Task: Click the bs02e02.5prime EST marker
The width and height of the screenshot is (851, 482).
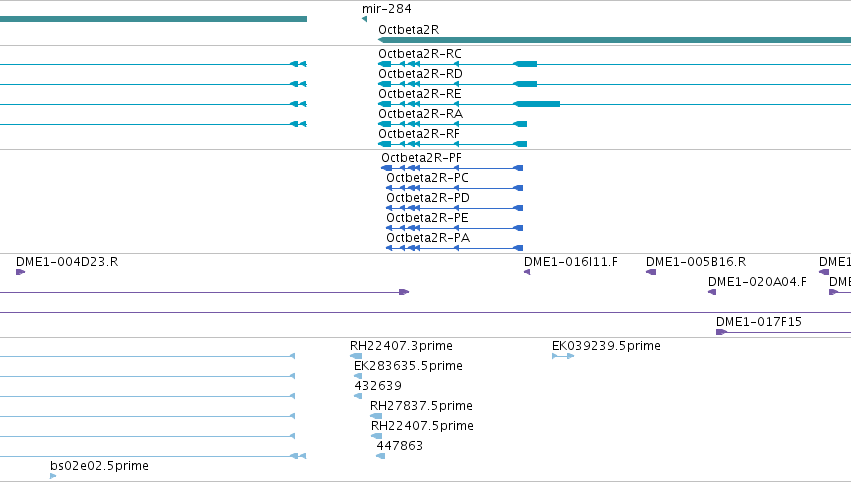Action: click(53, 476)
